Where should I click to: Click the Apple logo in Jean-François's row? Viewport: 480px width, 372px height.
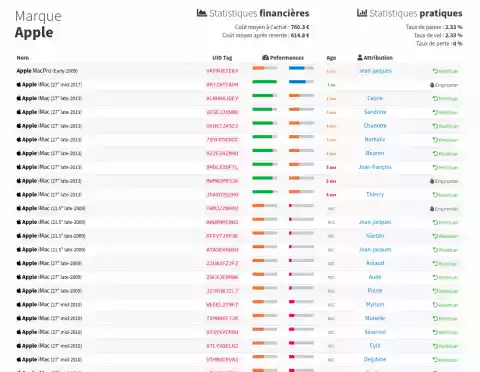click(19, 167)
